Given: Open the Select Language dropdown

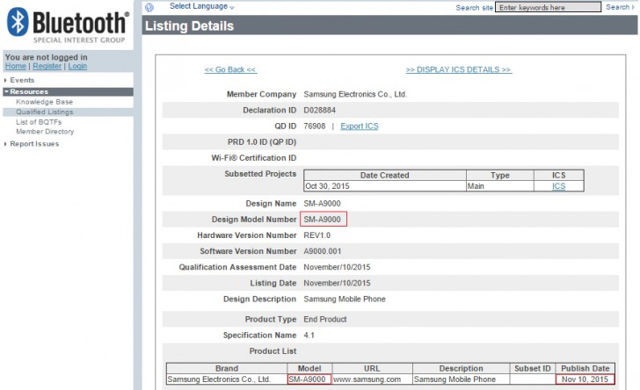Looking at the screenshot, I should coord(202,6).
